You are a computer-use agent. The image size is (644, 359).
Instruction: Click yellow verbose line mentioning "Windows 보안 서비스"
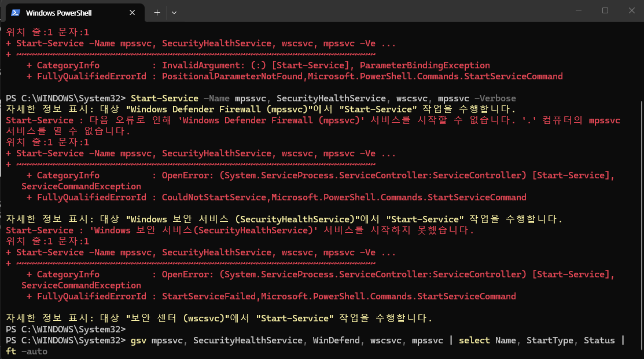(x=284, y=219)
